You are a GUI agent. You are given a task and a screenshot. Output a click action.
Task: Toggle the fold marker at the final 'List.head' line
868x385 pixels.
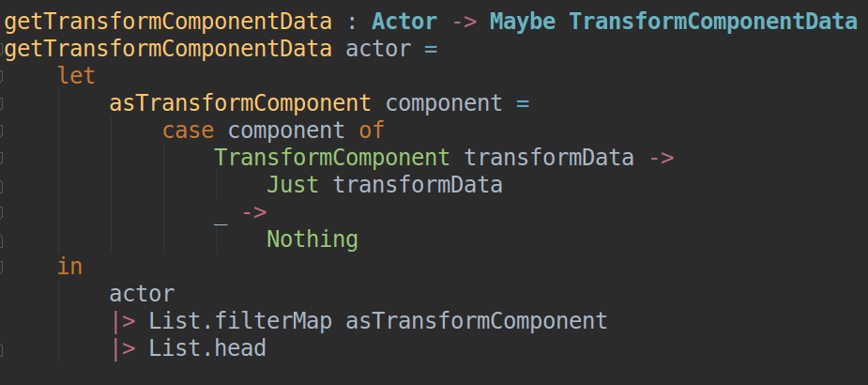[x=1, y=349]
